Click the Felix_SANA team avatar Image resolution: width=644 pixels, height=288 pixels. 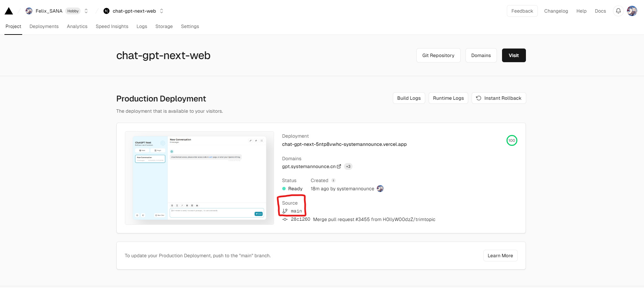coord(29,11)
